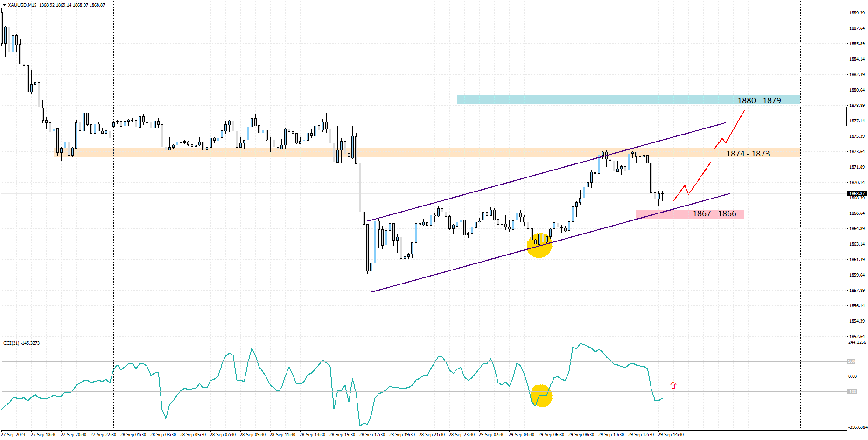Click the small triangle before XAUUSD,M15 title
Image resolution: width=868 pixels, height=440 pixels.
4,5
